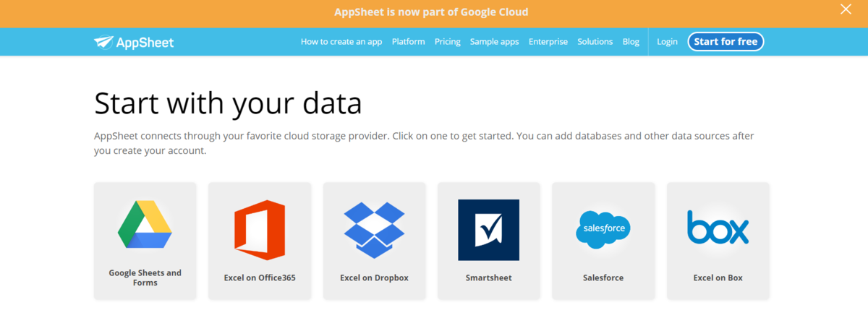Click the Google Sheets and Forms label
The width and height of the screenshot is (868, 331).
pos(145,278)
